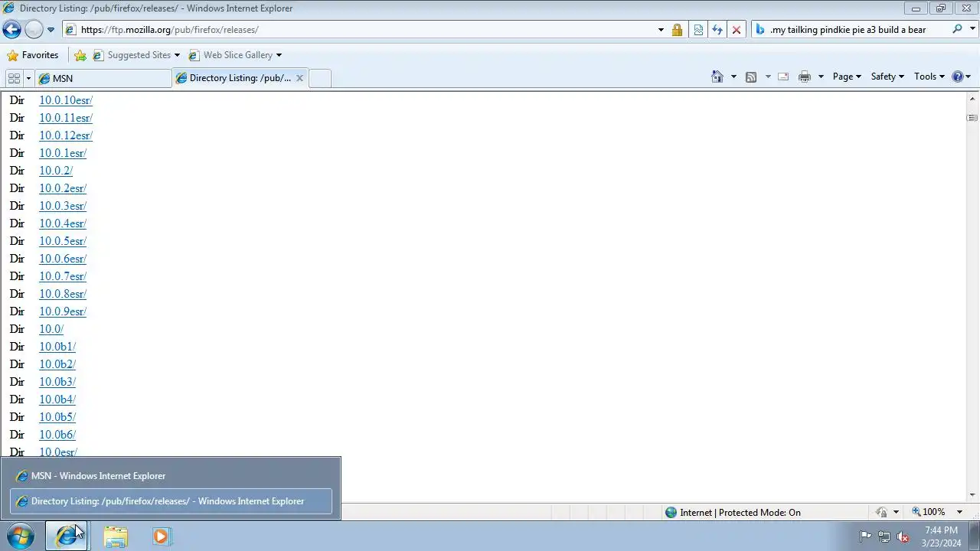
Task: Launch Windows Media Player from taskbar
Action: (161, 536)
